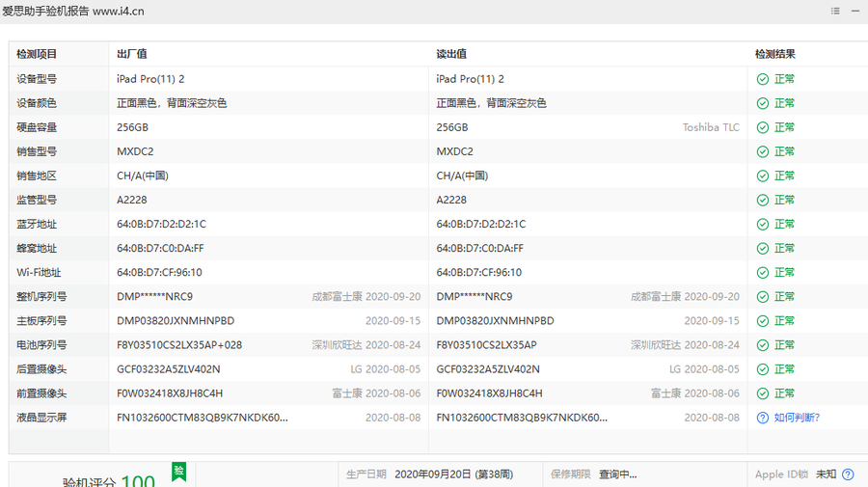This screenshot has height=487, width=868.
Task: Click the 检测项目 column header
Action: [37, 54]
